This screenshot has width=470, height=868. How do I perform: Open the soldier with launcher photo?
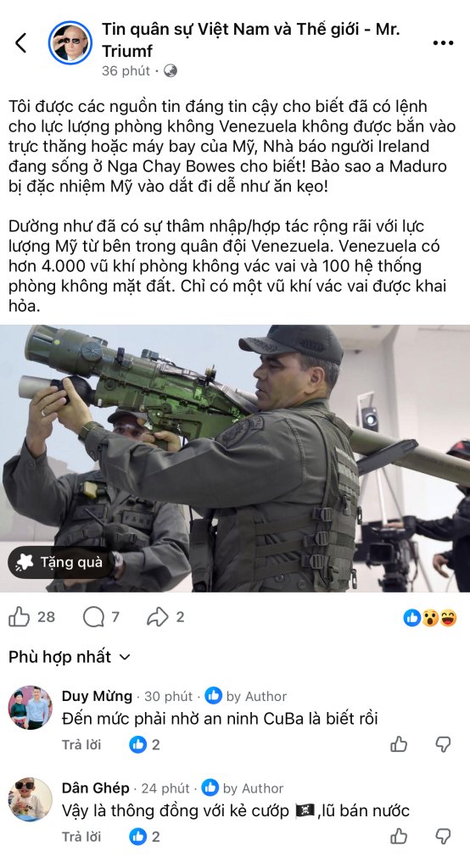click(x=235, y=459)
